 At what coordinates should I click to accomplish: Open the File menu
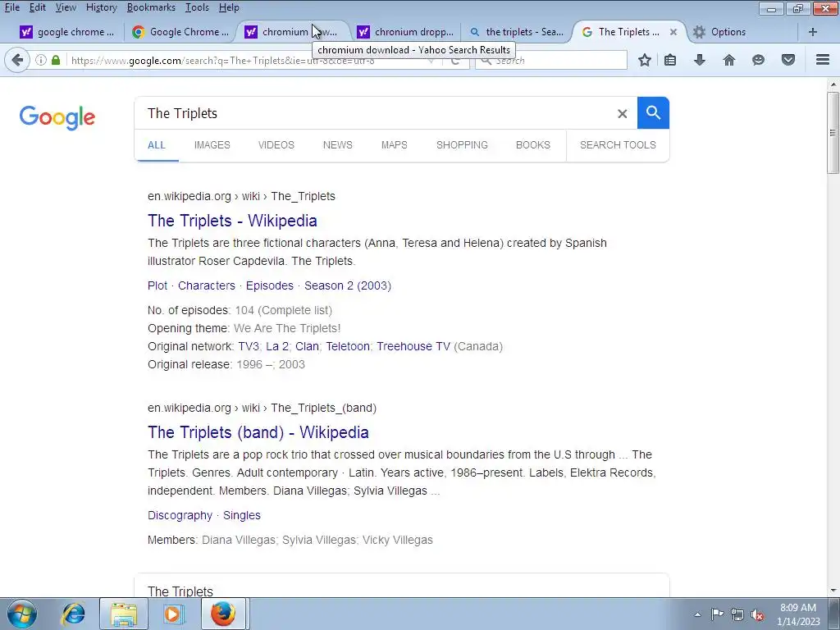(11, 7)
